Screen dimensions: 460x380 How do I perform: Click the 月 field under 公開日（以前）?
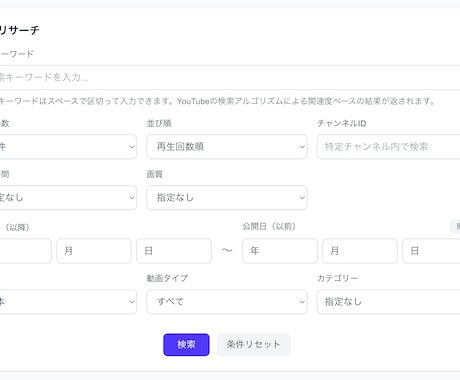(360, 251)
